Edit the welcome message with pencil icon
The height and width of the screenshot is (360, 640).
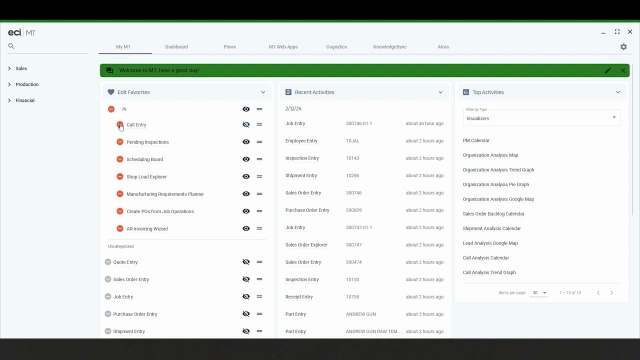coord(608,70)
